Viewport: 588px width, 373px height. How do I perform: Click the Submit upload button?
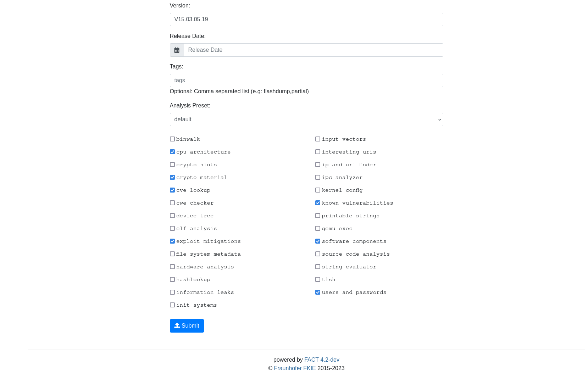187,326
